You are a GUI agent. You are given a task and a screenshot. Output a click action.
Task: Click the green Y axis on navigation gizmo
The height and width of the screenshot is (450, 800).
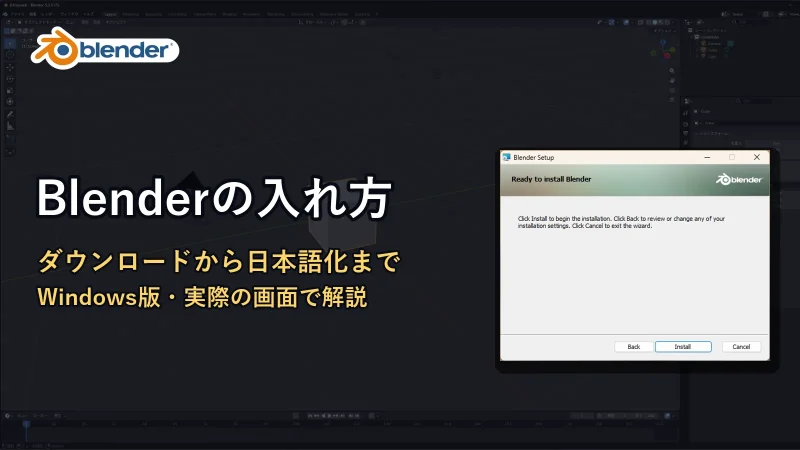[x=672, y=49]
